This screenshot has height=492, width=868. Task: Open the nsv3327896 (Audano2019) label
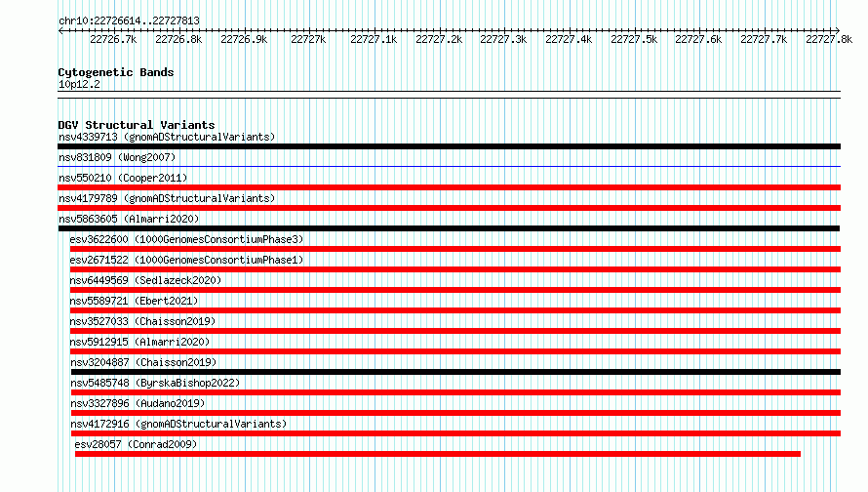[x=138, y=403]
